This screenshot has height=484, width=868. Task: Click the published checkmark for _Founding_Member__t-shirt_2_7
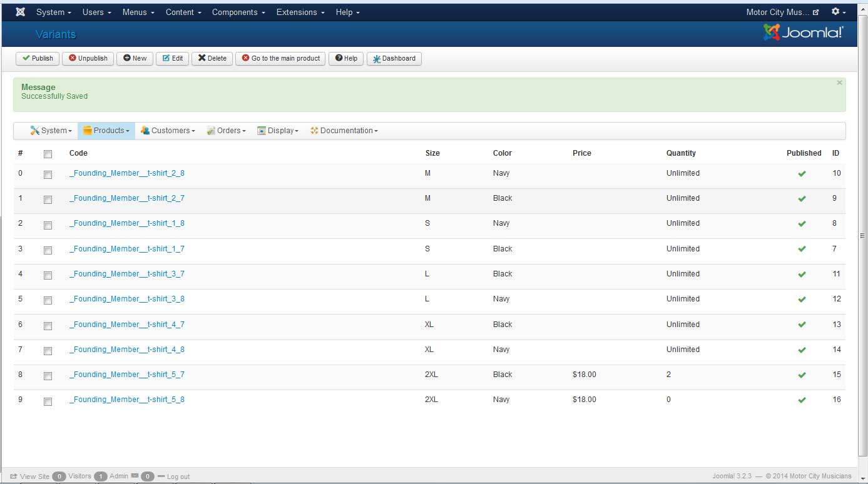coord(802,199)
